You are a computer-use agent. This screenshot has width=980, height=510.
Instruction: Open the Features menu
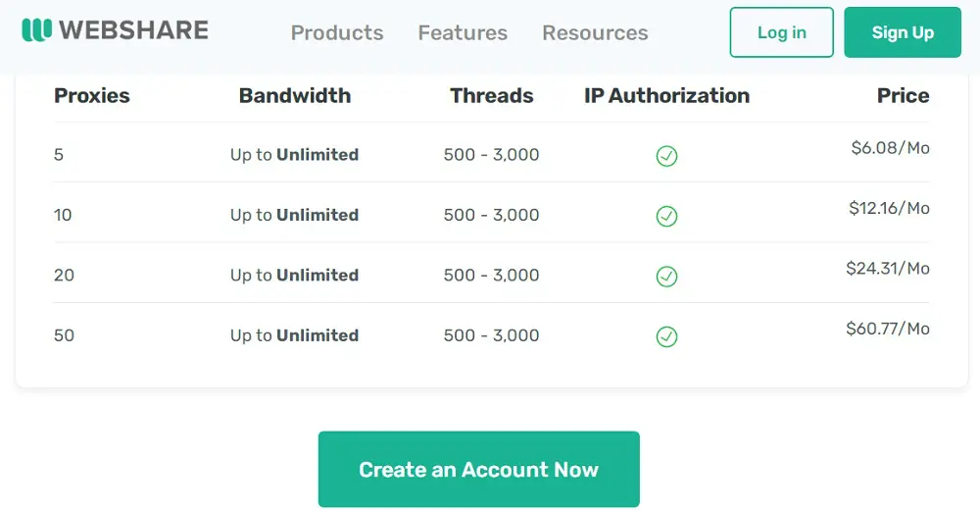[463, 32]
